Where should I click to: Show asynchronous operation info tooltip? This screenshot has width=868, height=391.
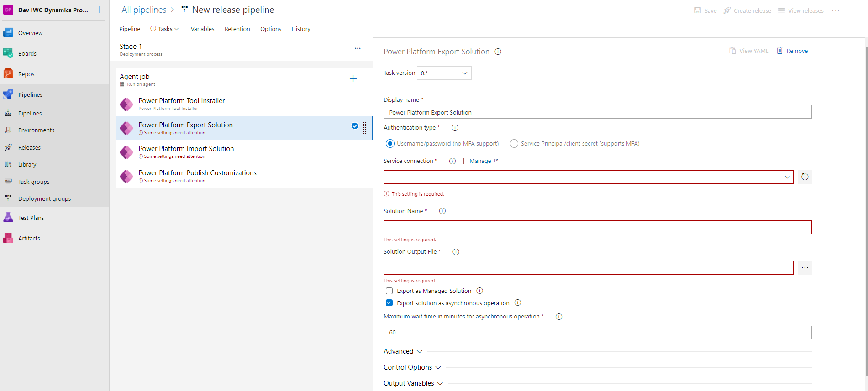click(x=518, y=302)
